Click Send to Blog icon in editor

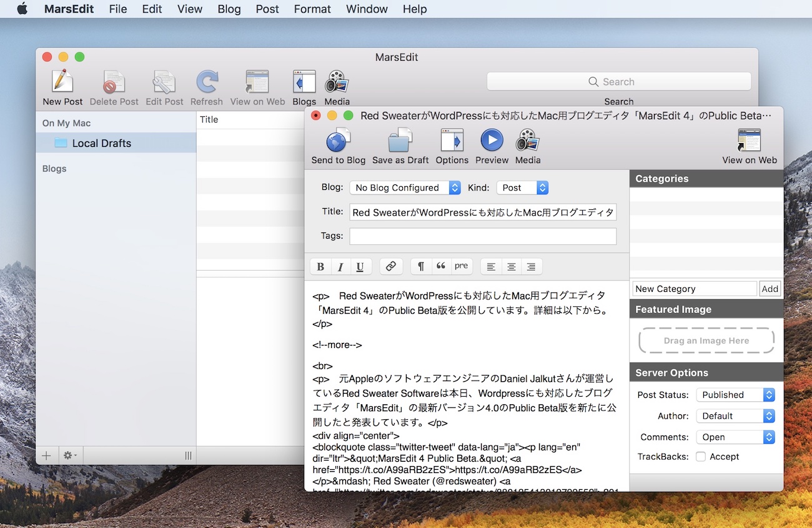click(x=339, y=141)
